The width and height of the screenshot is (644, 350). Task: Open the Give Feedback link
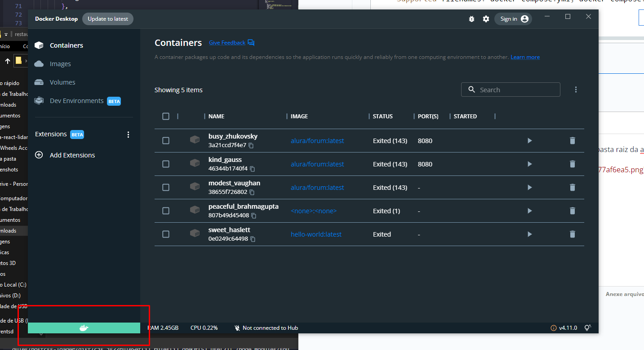(x=227, y=43)
